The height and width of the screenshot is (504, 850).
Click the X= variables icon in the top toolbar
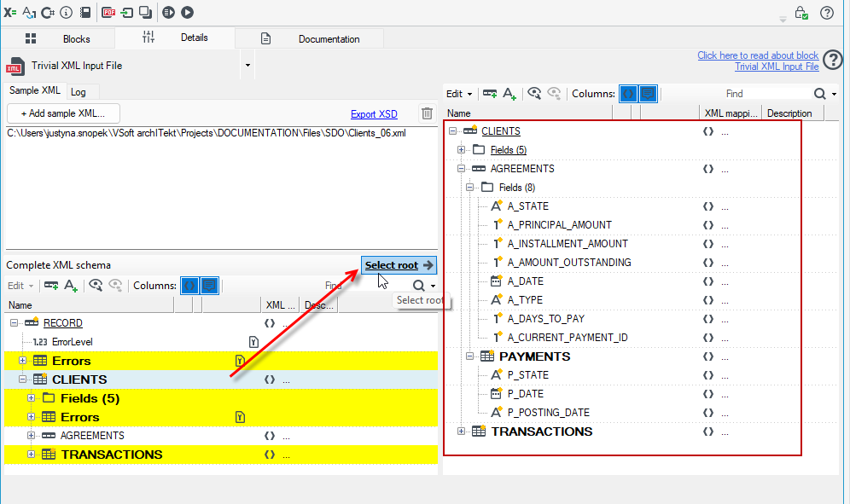tap(9, 12)
